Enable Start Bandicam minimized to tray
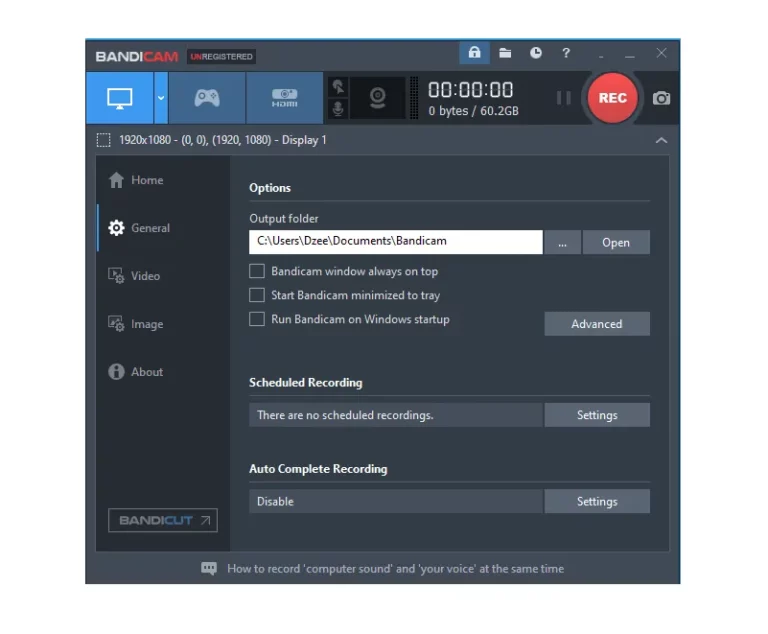The image size is (768, 634). click(x=257, y=295)
